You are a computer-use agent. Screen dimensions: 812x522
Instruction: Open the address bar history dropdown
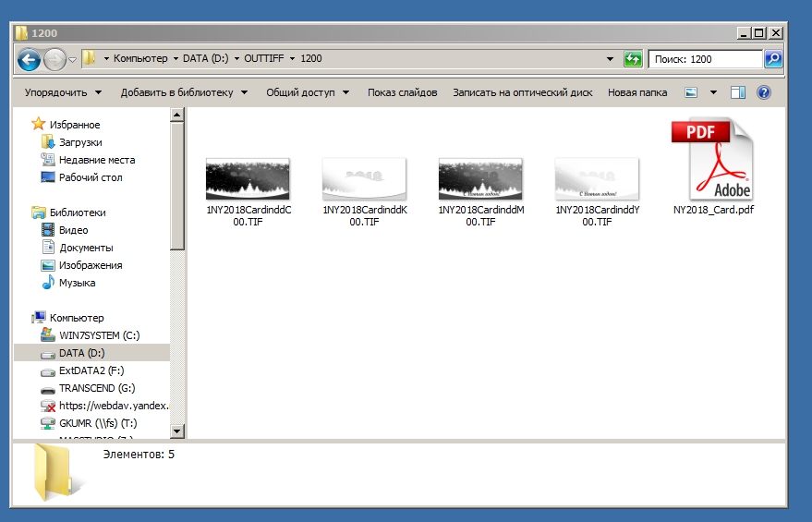610,59
